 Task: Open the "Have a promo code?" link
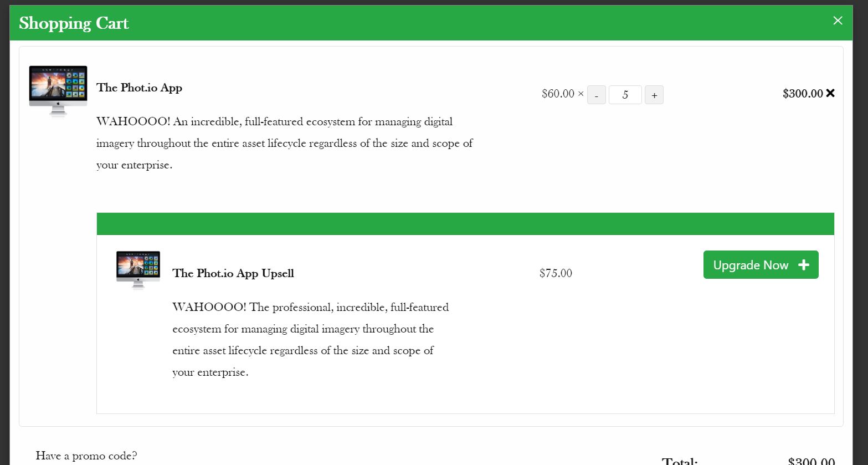point(86,456)
